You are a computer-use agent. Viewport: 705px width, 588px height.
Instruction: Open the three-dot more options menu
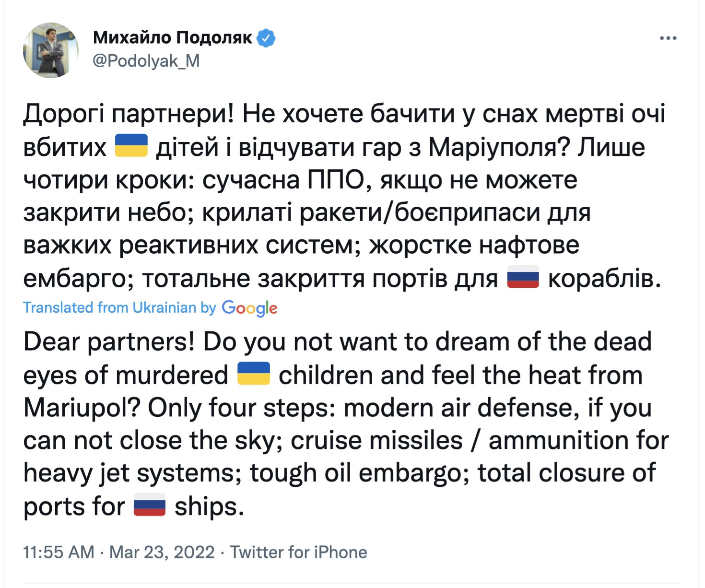click(668, 38)
